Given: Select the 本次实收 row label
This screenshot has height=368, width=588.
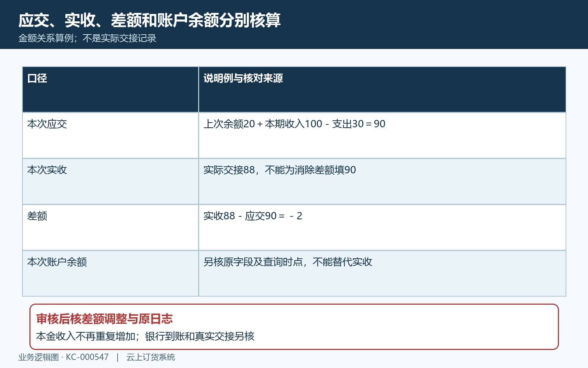Looking at the screenshot, I should [x=47, y=170].
